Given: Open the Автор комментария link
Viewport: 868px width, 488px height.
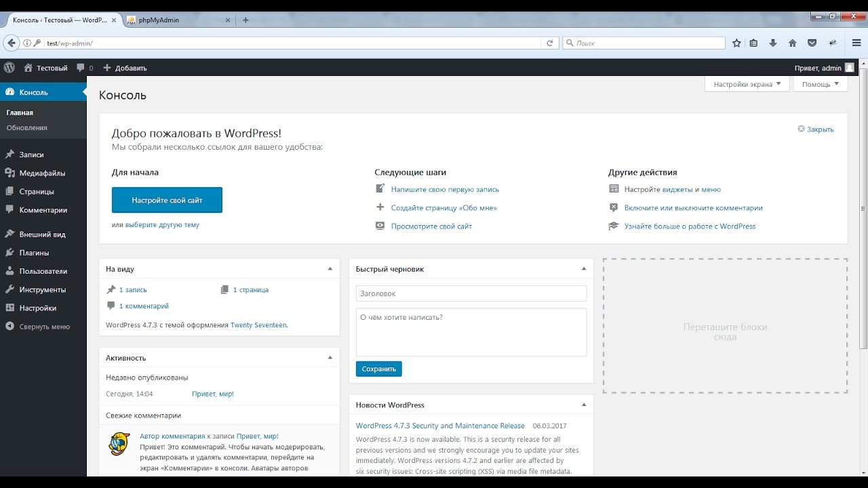Looking at the screenshot, I should tap(172, 436).
